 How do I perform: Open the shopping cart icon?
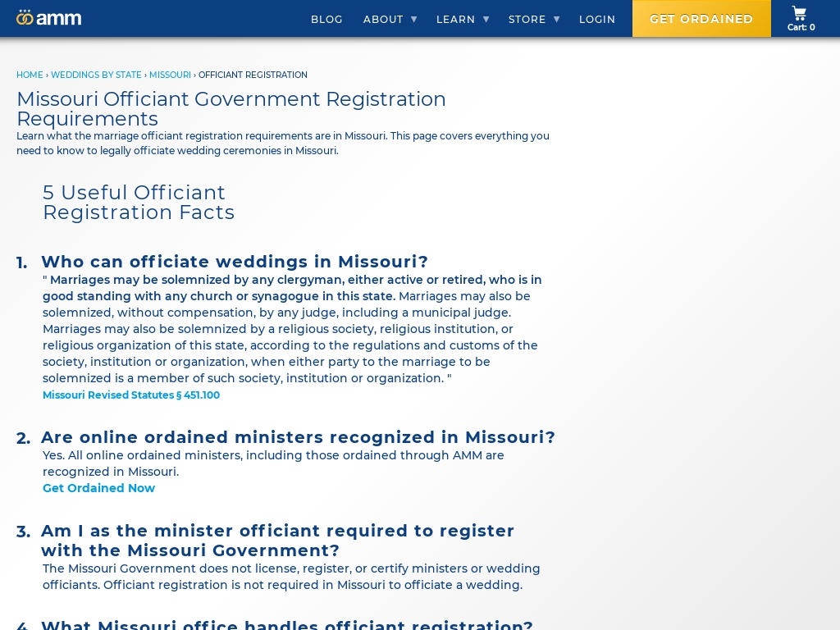coord(799,13)
